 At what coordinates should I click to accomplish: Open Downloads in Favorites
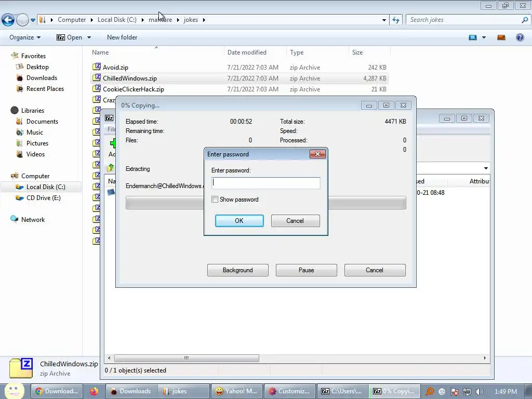coord(42,78)
